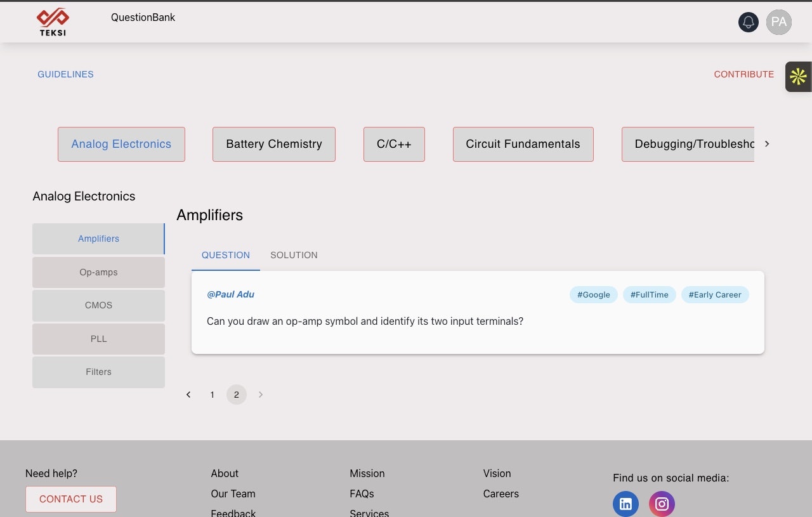Image resolution: width=812 pixels, height=517 pixels.
Task: Click 'Find us on social media:' text
Action: 671,478
